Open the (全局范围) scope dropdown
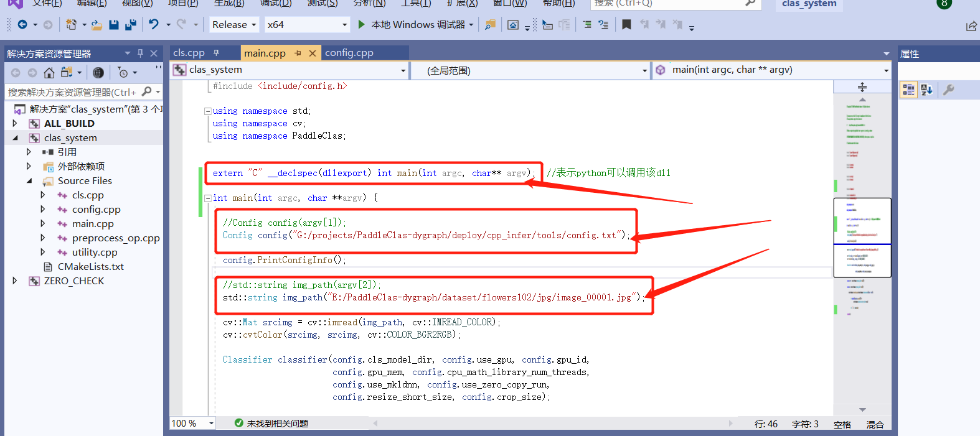This screenshot has height=436, width=980. point(530,70)
